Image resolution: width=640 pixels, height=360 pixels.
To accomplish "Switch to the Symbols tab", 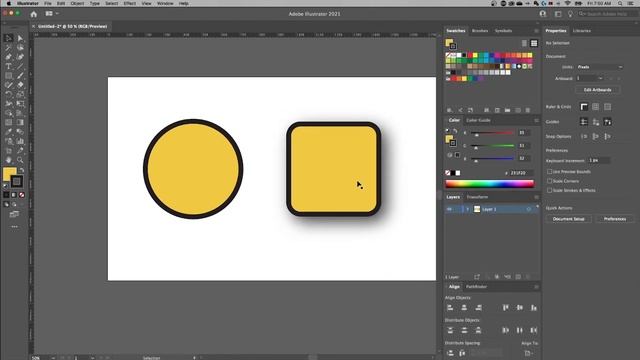I will pyautogui.click(x=503, y=31).
